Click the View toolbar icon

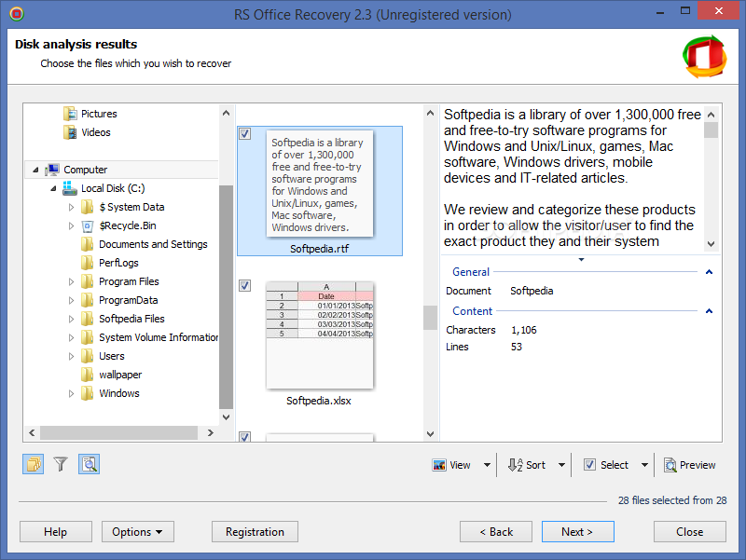(x=439, y=465)
